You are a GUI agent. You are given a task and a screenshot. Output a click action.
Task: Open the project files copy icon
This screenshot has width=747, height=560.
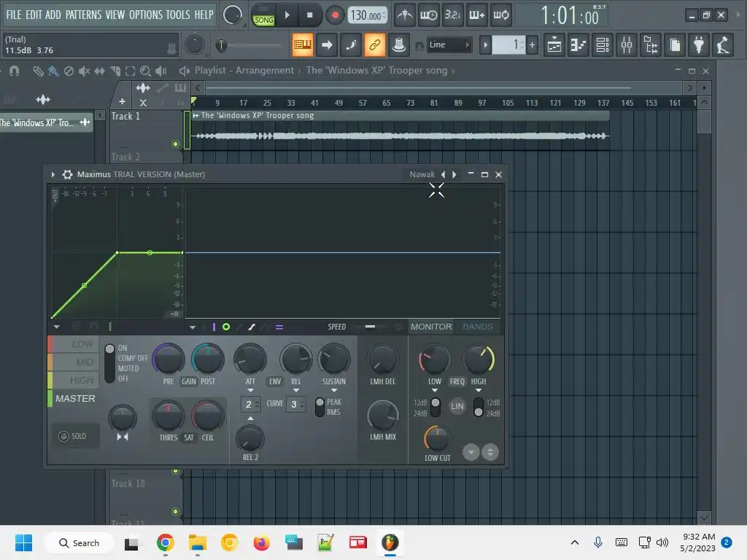click(x=675, y=45)
